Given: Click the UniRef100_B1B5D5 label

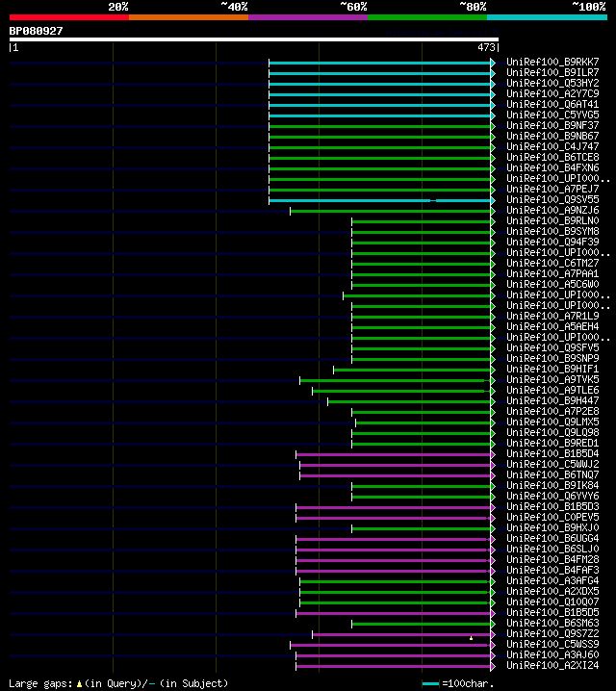Looking at the screenshot, I should pos(552,612).
